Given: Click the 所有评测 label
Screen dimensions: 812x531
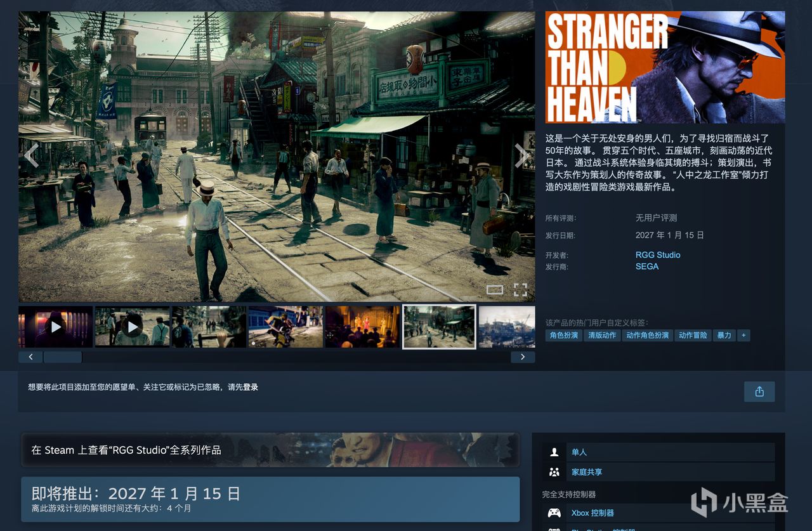Looking at the screenshot, I should (561, 218).
